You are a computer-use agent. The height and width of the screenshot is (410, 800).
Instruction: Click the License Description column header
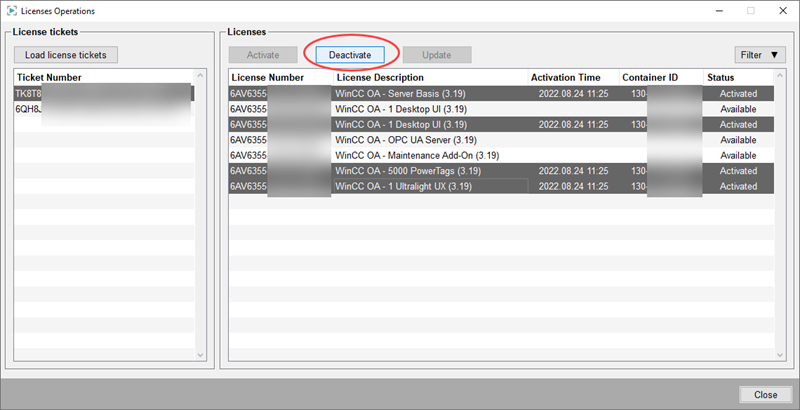tap(431, 78)
